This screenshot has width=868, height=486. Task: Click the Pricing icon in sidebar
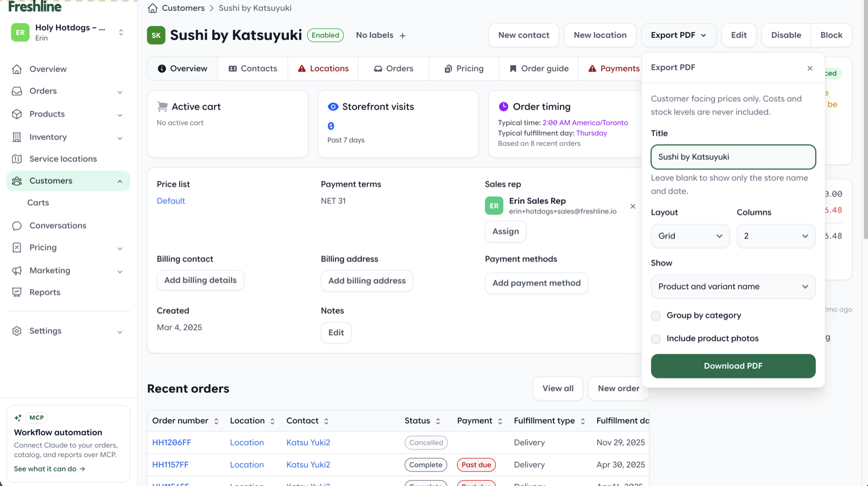17,248
